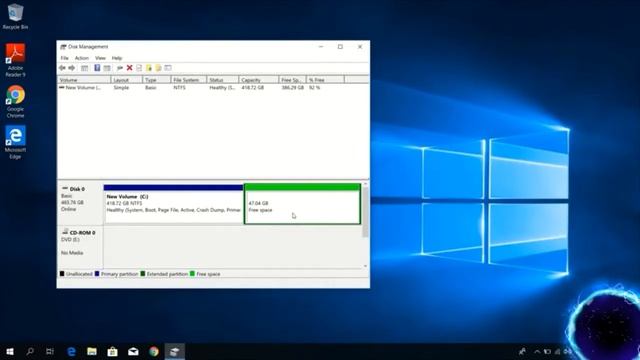640x360 pixels.
Task: Click the Disk Management taskbar button
Action: pos(175,351)
